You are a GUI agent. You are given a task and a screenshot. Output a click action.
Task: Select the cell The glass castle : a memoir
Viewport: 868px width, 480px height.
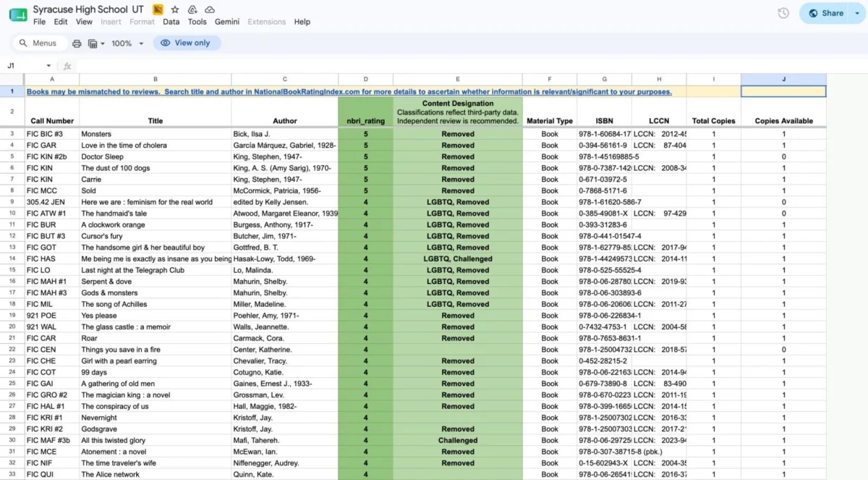156,327
